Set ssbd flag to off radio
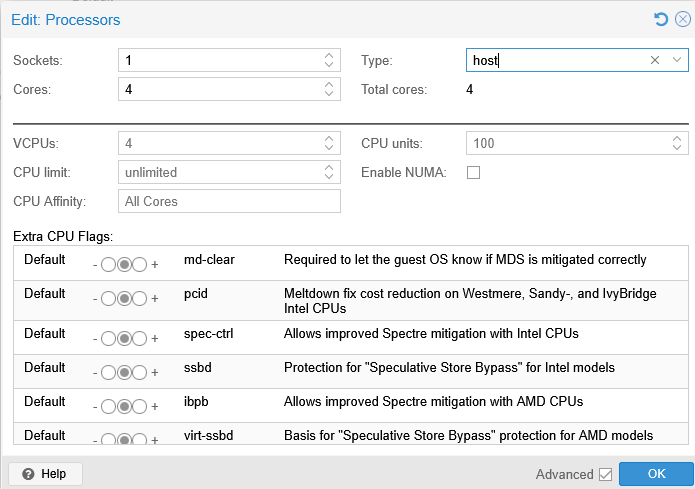 pos(108,372)
